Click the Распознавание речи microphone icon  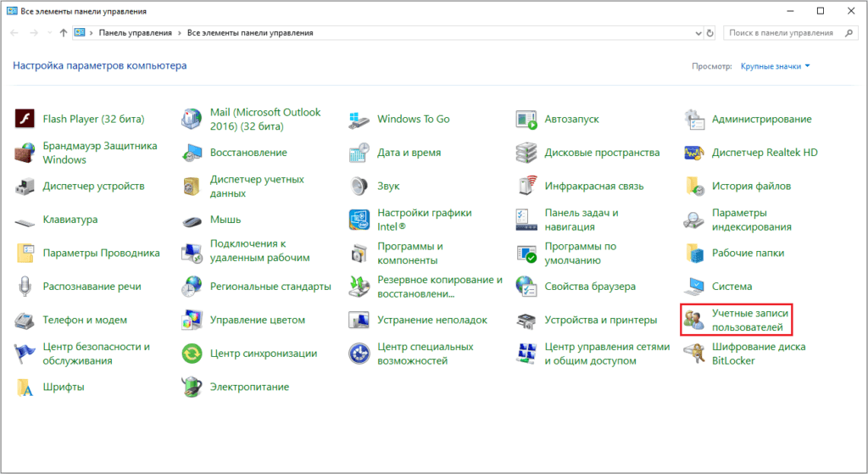click(25, 287)
